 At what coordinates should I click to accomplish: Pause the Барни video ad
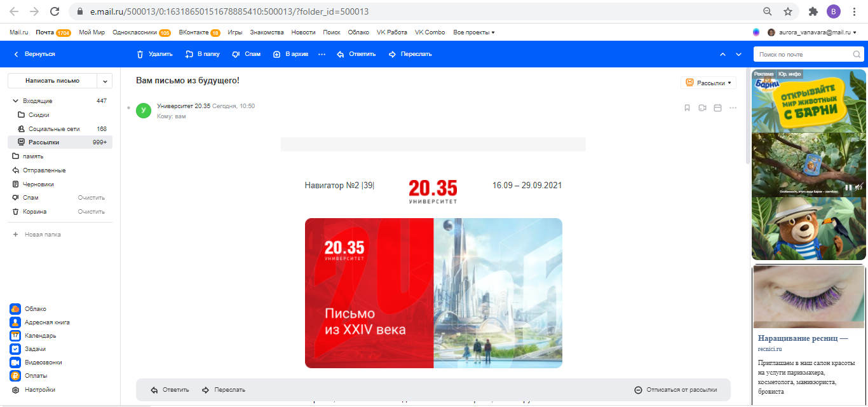click(x=848, y=187)
